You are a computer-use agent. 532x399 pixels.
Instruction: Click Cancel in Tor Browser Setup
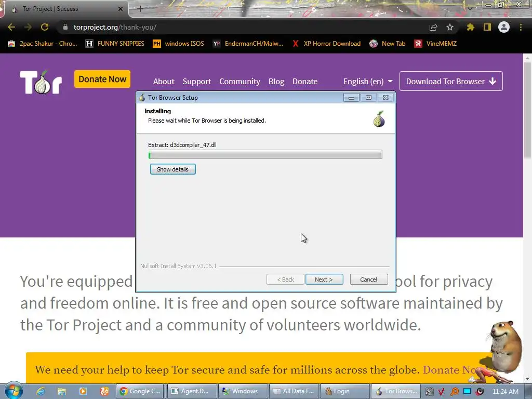[x=368, y=280]
